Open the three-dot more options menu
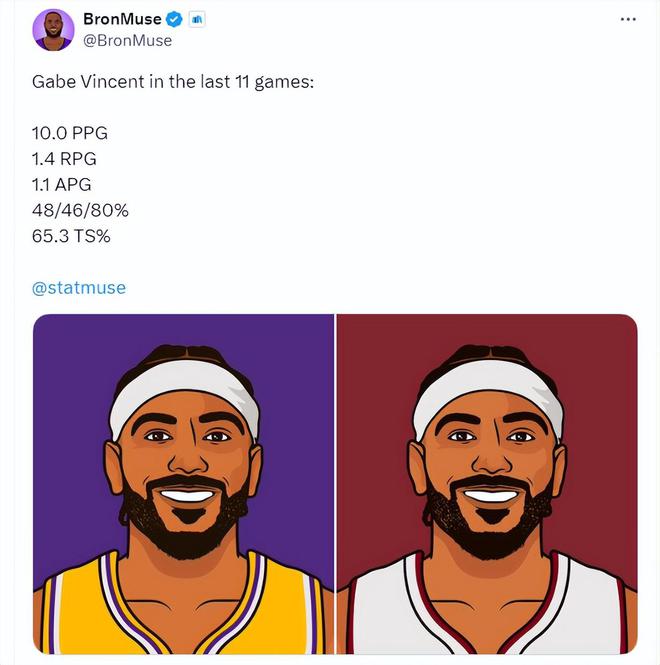 pyautogui.click(x=628, y=19)
